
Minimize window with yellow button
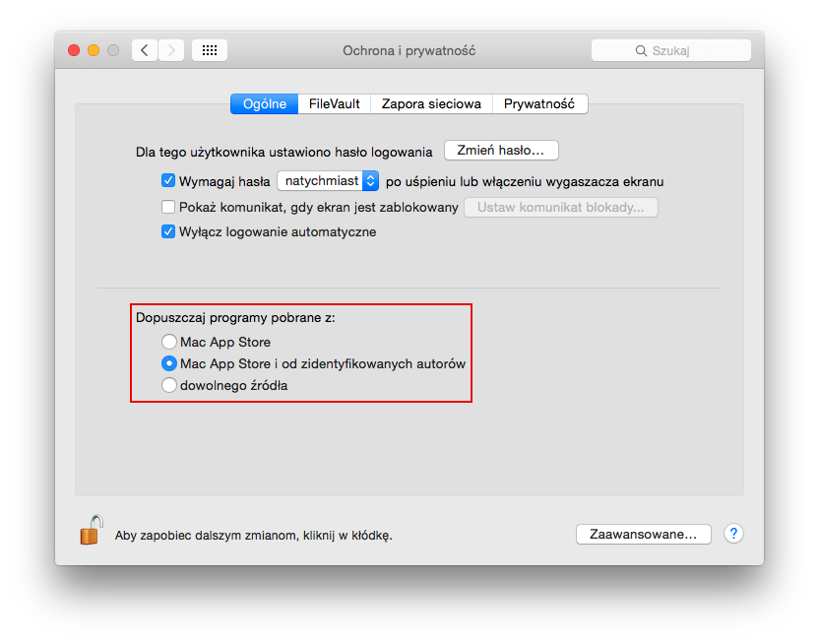(x=94, y=50)
